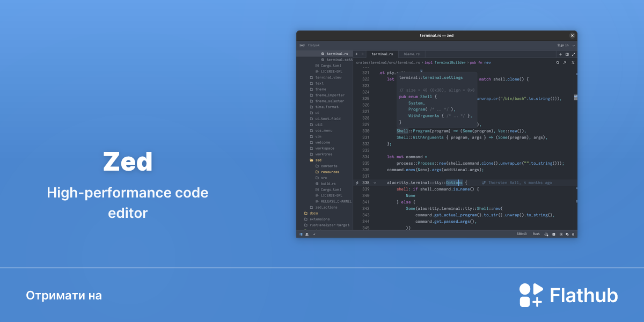The width and height of the screenshot is (644, 322).
Task: Expand the terminal_view folder
Action: click(x=325, y=77)
